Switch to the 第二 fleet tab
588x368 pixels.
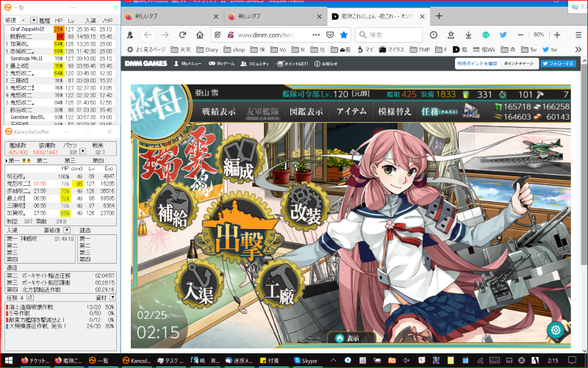(42, 161)
